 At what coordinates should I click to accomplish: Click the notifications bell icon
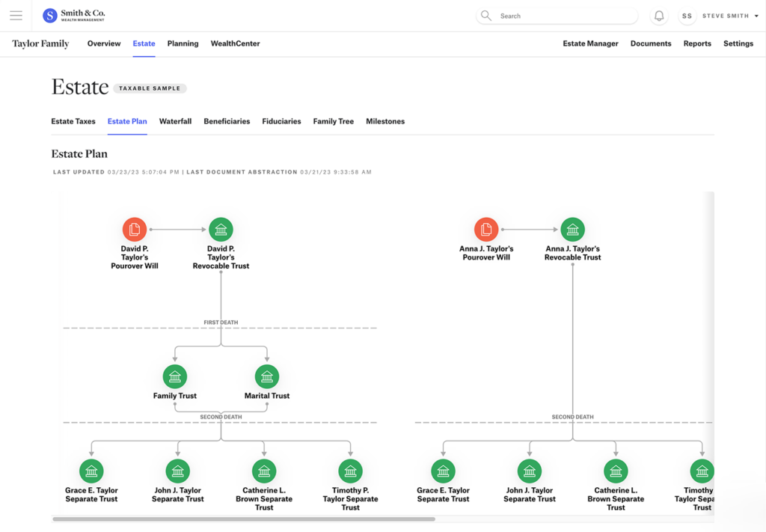coord(659,16)
